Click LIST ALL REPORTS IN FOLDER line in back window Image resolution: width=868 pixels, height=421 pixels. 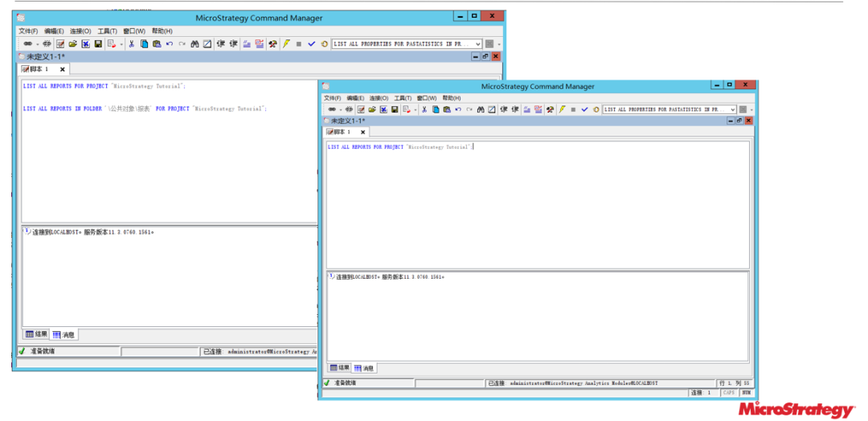click(x=145, y=109)
